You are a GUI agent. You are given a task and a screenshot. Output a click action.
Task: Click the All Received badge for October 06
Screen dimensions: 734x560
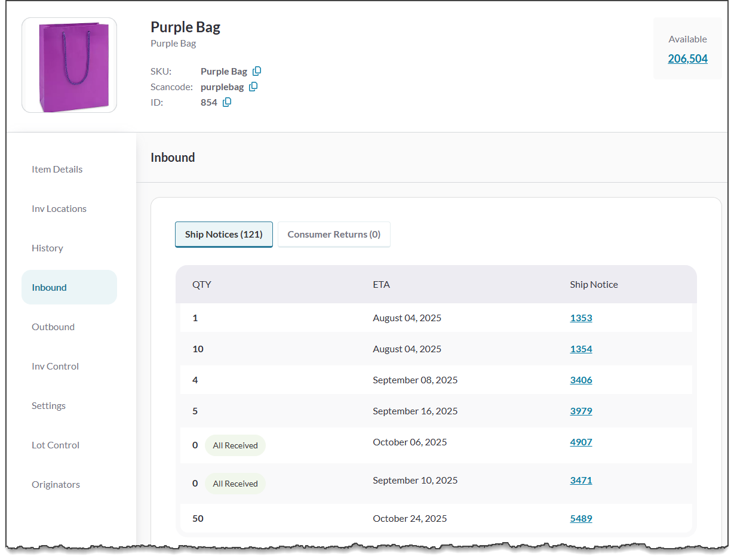coord(235,445)
